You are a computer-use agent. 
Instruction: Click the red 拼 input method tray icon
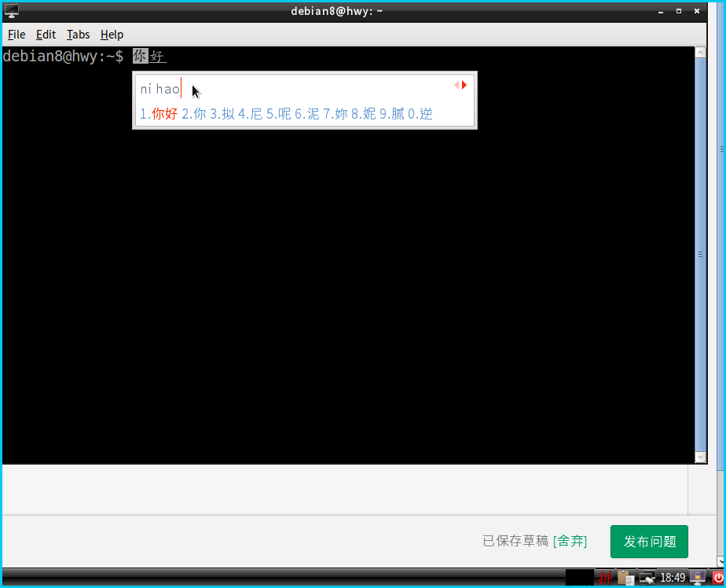pyautogui.click(x=605, y=578)
